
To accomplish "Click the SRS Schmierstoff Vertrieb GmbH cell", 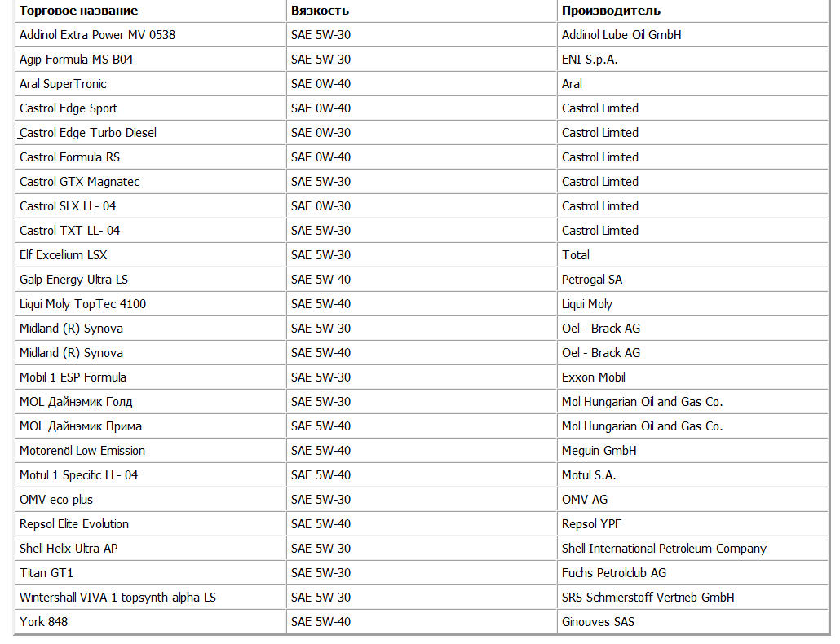I will click(x=648, y=598).
